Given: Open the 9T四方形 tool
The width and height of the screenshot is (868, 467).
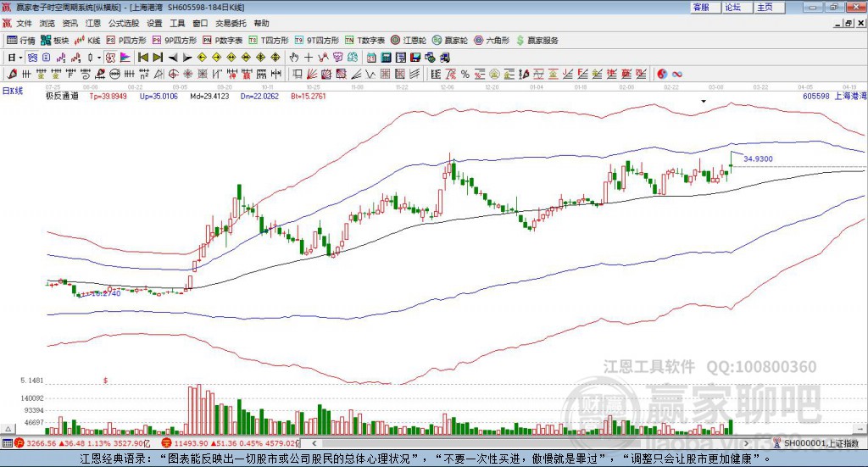Looking at the screenshot, I should point(317,41).
